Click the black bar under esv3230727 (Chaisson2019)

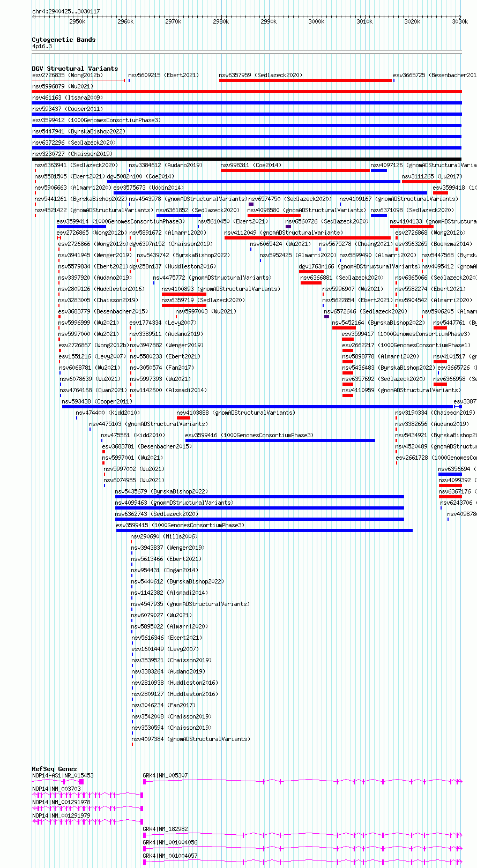tap(247, 159)
